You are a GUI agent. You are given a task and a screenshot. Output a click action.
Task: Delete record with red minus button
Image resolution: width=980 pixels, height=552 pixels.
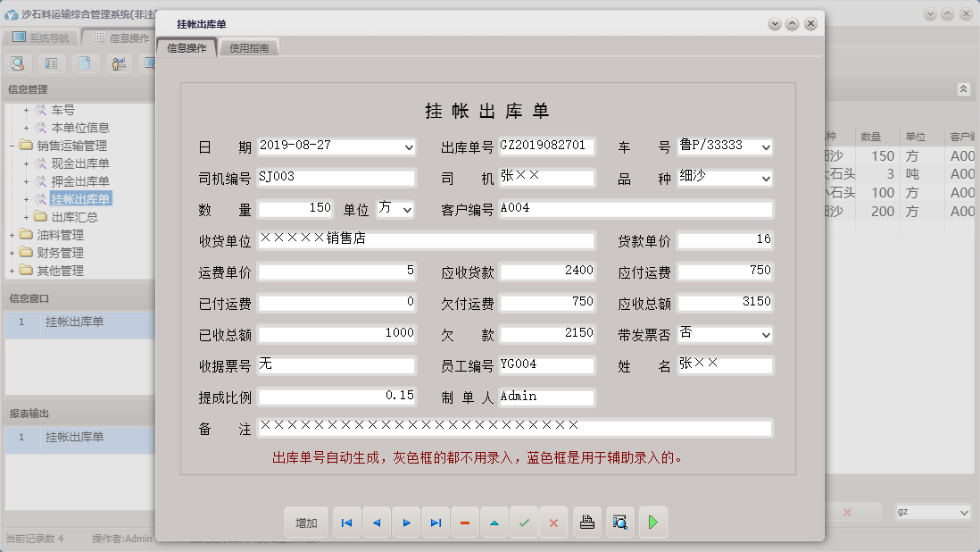(x=465, y=523)
